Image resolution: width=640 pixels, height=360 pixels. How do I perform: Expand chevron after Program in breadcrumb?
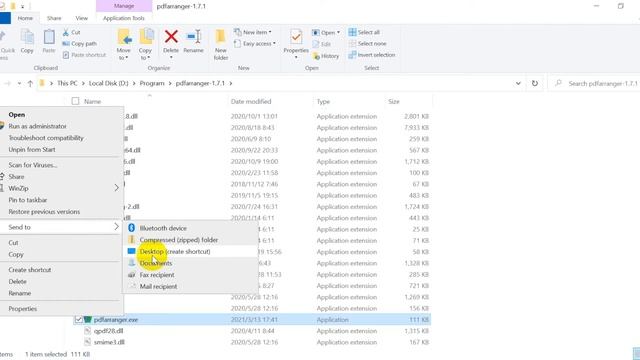170,83
